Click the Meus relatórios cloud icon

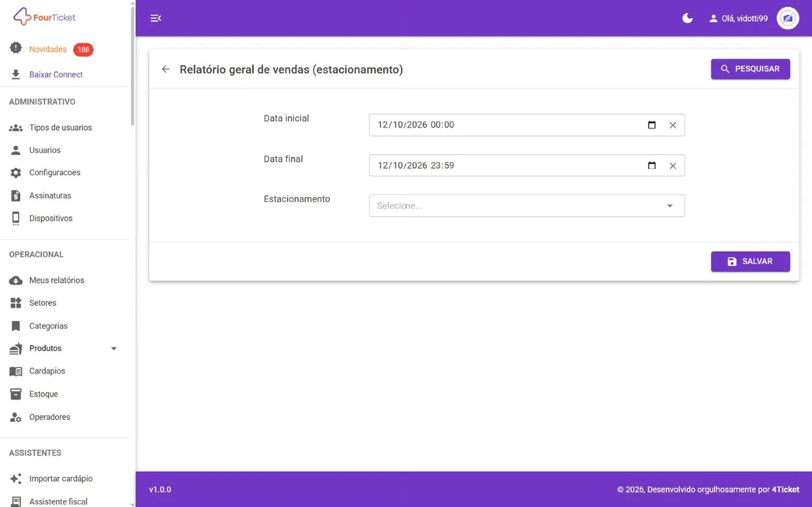[x=16, y=281]
